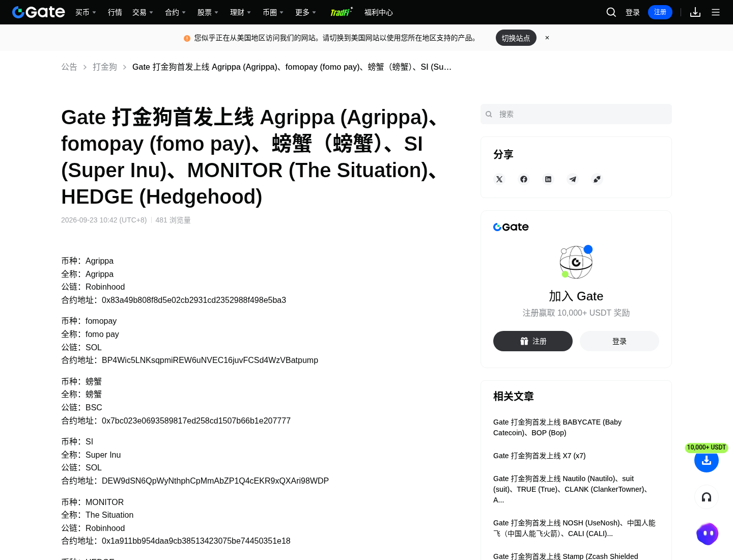The image size is (733, 560).
Task: Click SI contract address DEW9dSN6...
Action: (215, 481)
